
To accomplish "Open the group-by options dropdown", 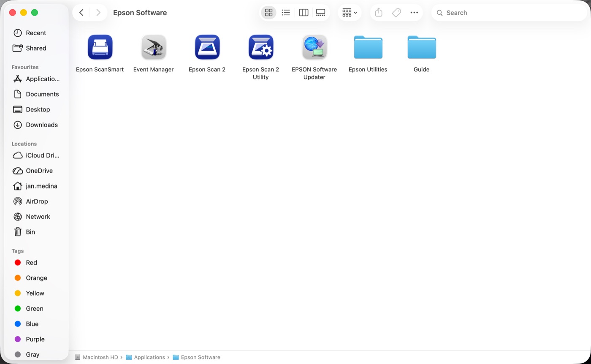I will tap(350, 13).
